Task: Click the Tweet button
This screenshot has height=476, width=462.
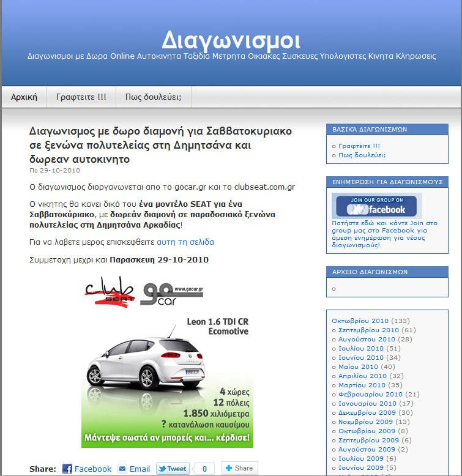Action: tap(173, 469)
